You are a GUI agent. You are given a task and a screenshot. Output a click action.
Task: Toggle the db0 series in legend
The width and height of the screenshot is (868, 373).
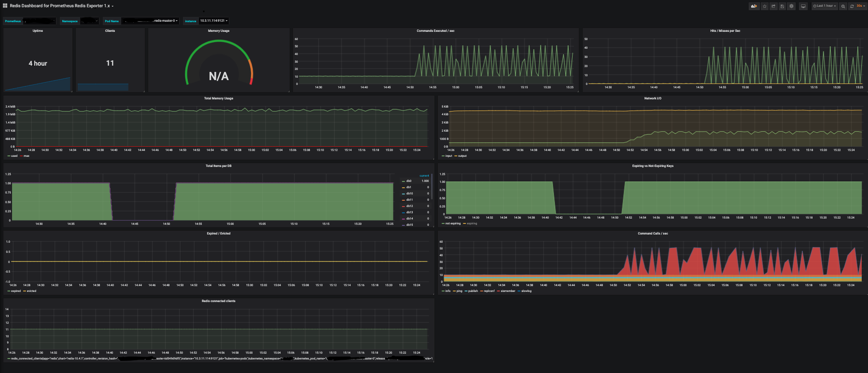[409, 181]
